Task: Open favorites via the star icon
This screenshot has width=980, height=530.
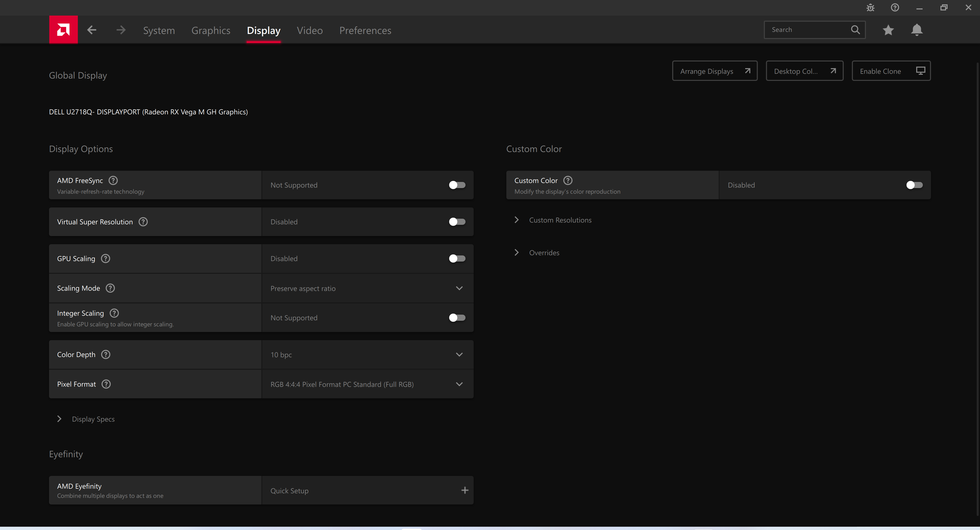Action: [888, 30]
